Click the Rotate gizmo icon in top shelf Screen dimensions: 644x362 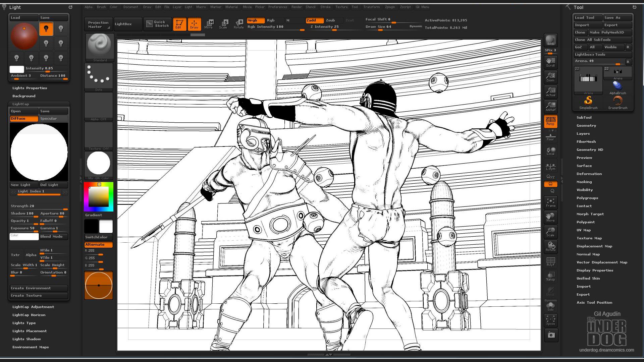coord(238,24)
